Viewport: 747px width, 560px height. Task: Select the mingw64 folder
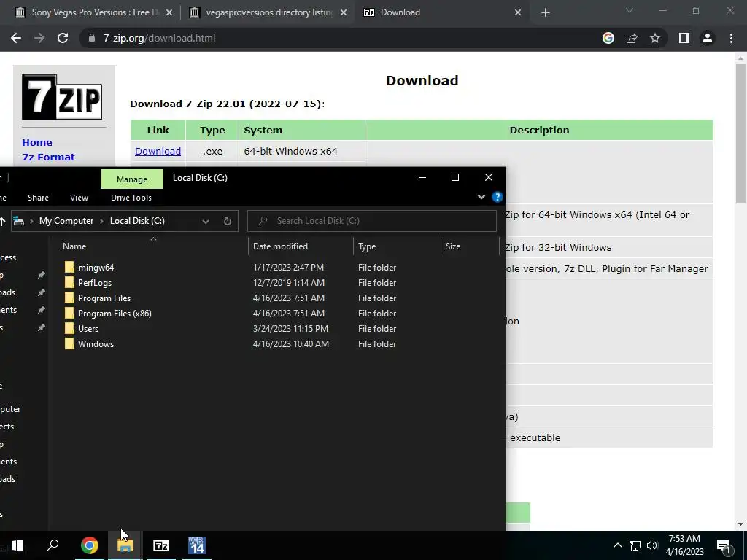point(96,268)
